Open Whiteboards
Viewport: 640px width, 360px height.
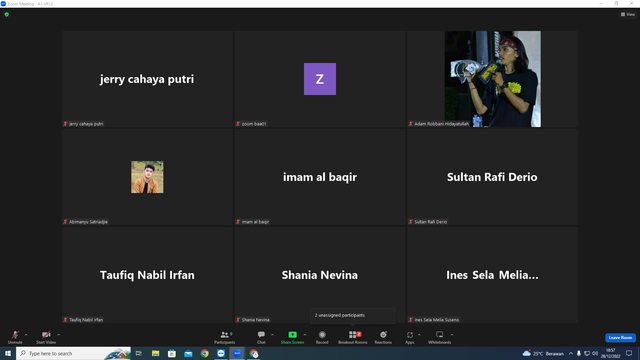point(440,337)
